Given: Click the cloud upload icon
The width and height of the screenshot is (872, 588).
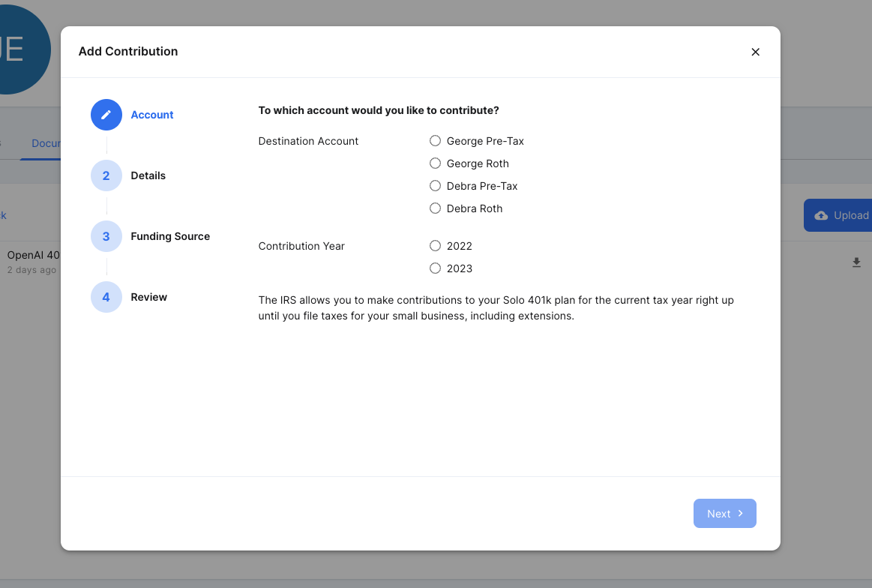Looking at the screenshot, I should tap(821, 215).
